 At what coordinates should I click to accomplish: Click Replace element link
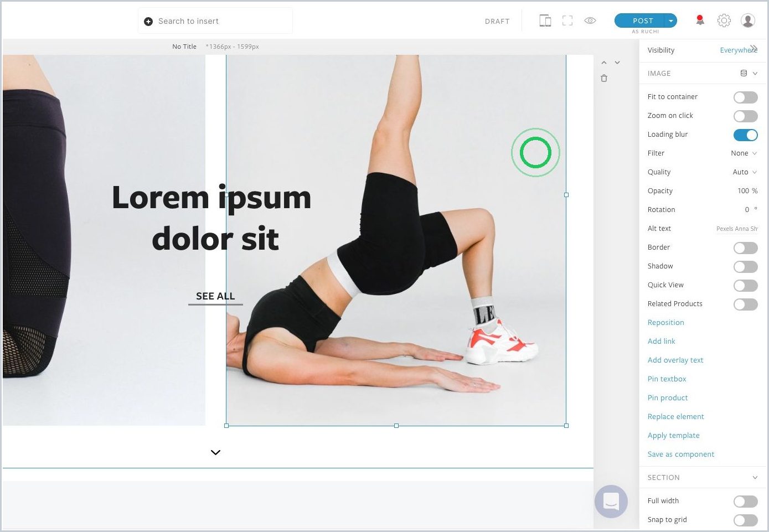tap(676, 416)
